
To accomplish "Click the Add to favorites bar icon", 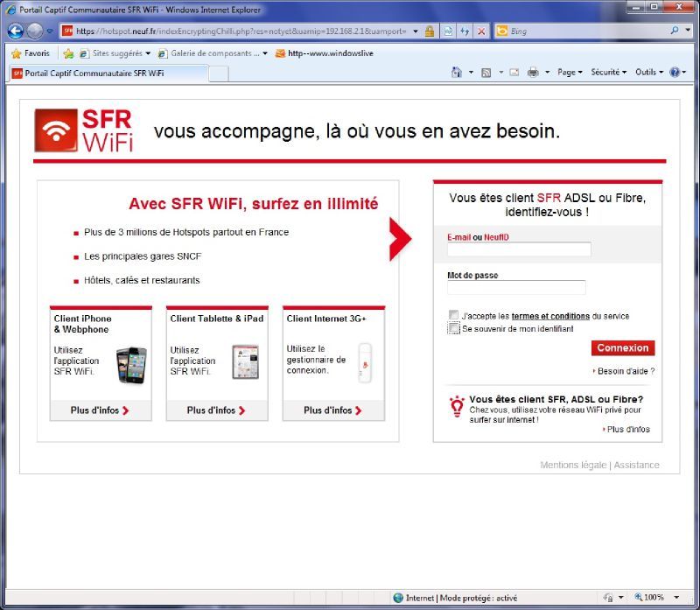I will point(68,53).
